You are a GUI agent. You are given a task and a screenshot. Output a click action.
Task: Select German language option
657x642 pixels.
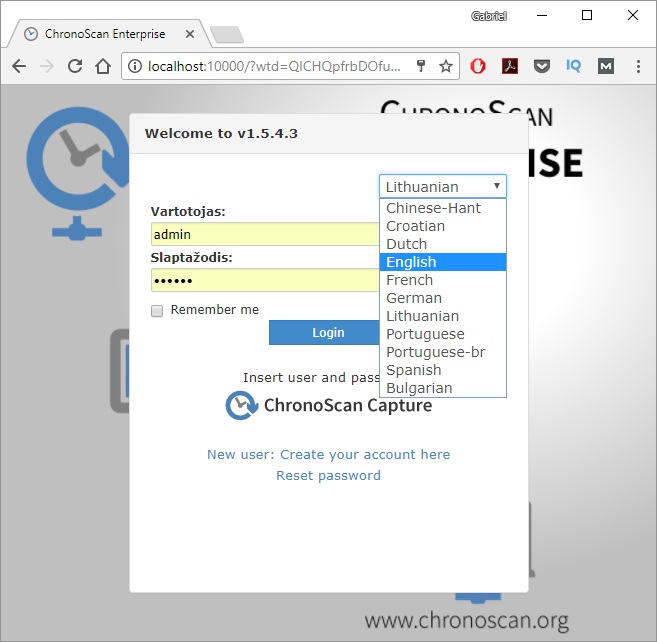pos(443,298)
